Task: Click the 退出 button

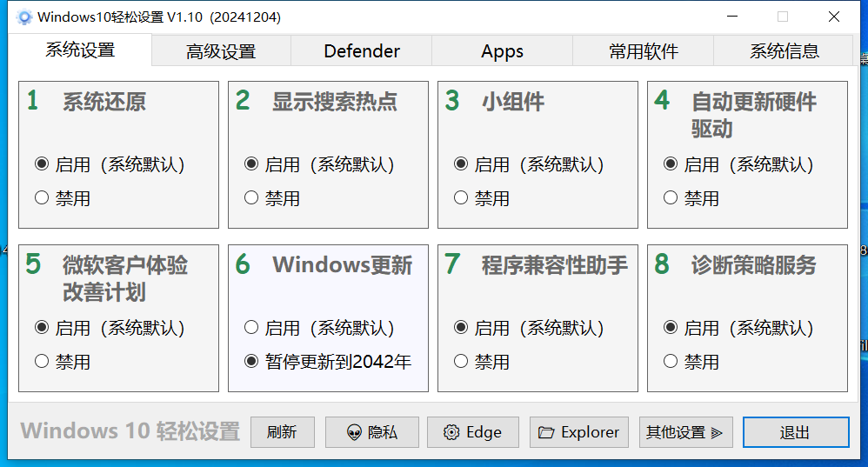Action: pos(796,432)
